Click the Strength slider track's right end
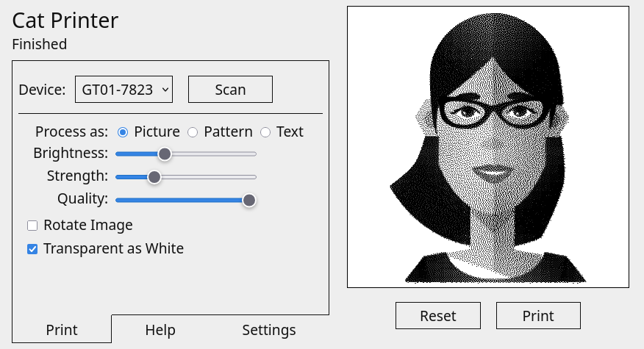This screenshot has height=349, width=644. pyautogui.click(x=253, y=177)
